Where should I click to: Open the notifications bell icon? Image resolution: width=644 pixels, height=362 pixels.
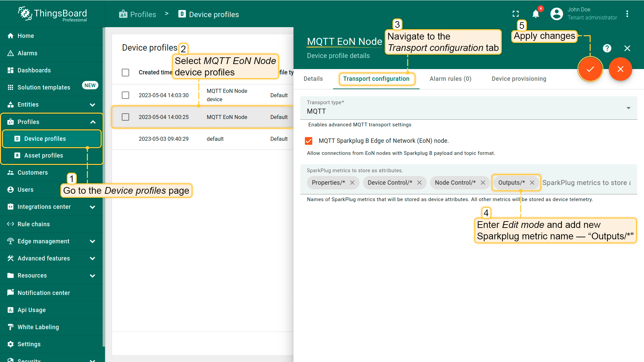(536, 14)
